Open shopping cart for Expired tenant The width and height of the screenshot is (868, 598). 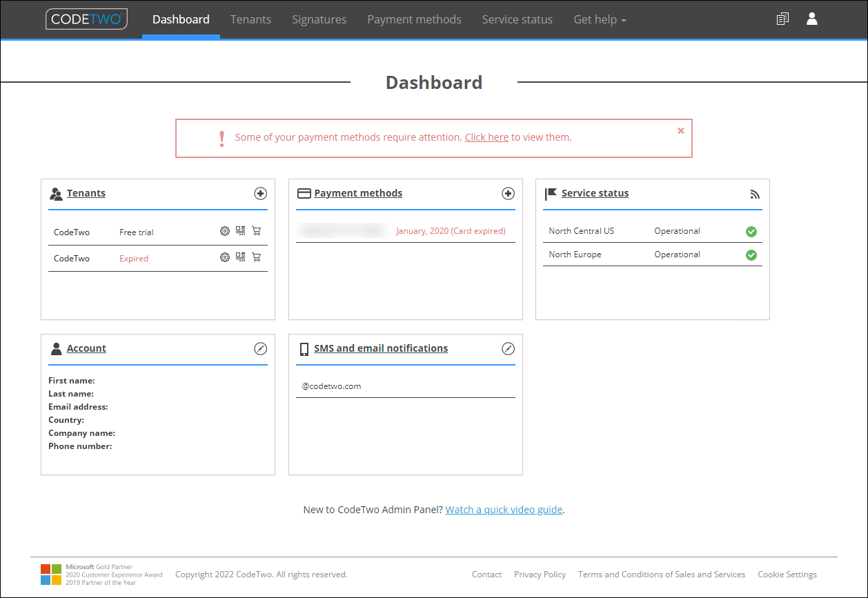point(257,257)
